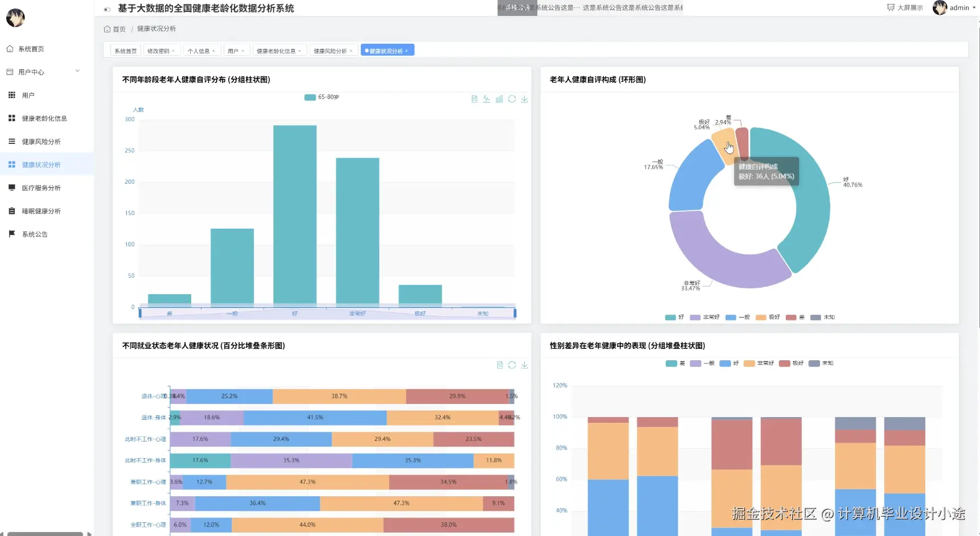The image size is (980, 536).
Task: Save age bar chart as image
Action: click(524, 99)
